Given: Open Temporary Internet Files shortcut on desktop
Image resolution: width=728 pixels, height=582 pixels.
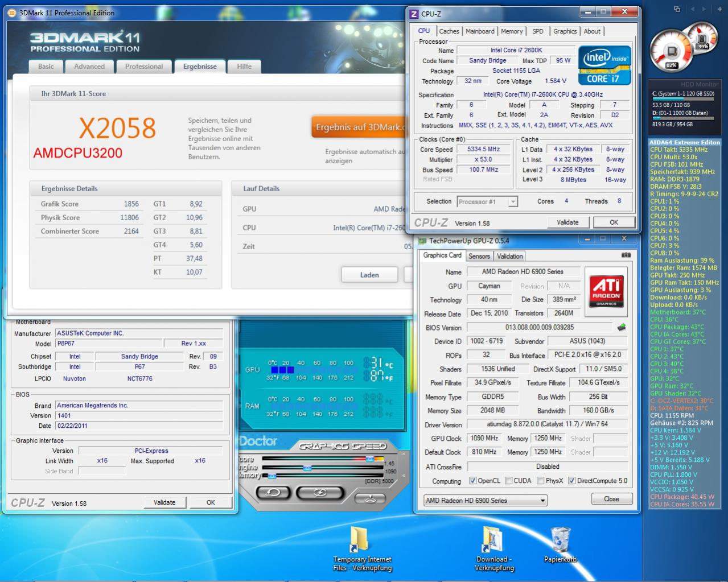Looking at the screenshot, I should 363,549.
